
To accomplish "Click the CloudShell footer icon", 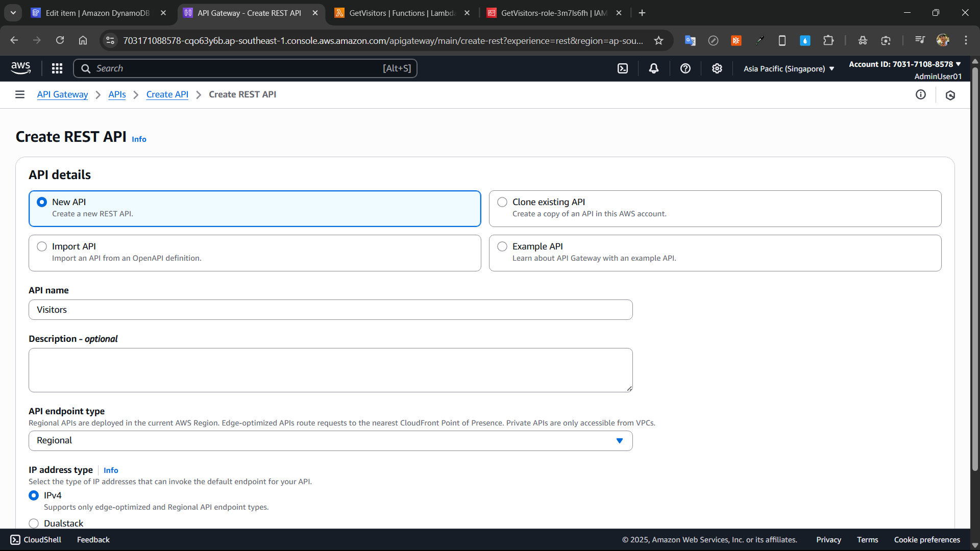I will point(15,540).
